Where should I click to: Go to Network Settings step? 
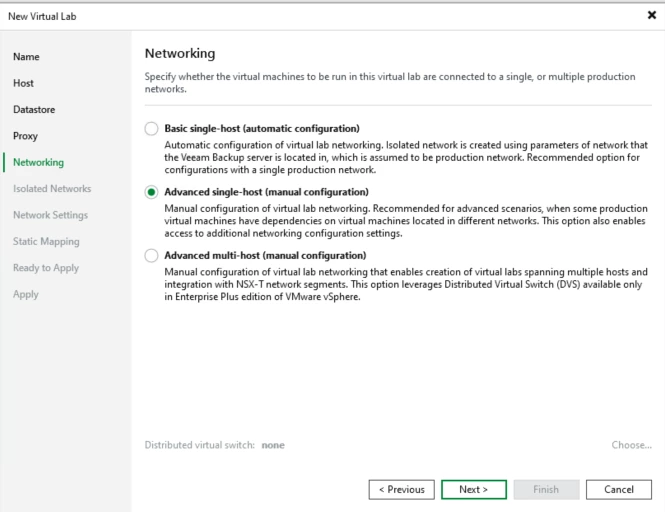(50, 215)
